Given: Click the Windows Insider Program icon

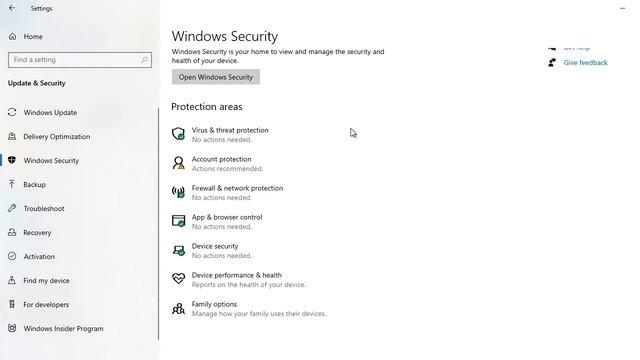Looking at the screenshot, I should pos(12,328).
